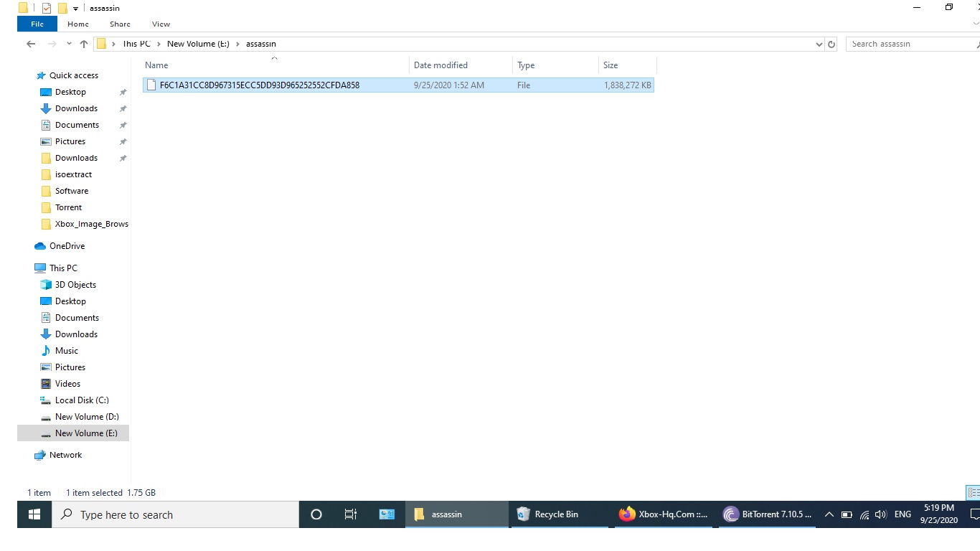Screen dimensions: 980x551
Task: Click the 9/25/2020 1:52 AM date cell
Action: 449,85
